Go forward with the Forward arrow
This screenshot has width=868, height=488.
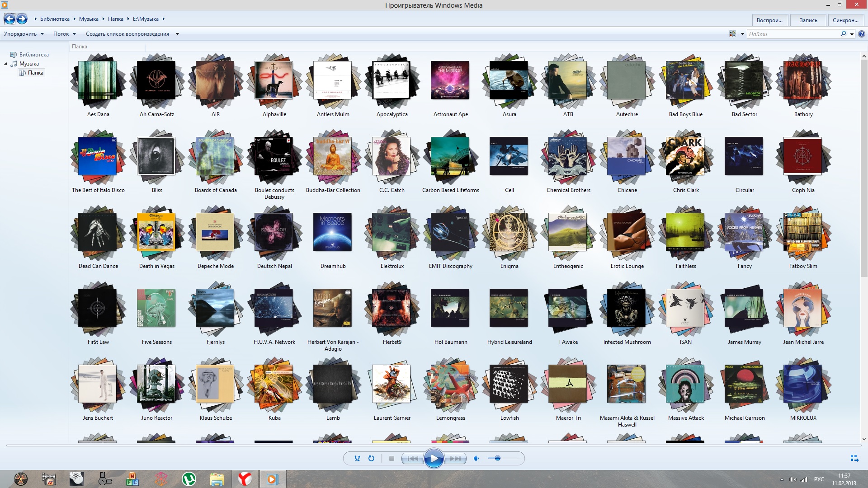click(x=22, y=19)
